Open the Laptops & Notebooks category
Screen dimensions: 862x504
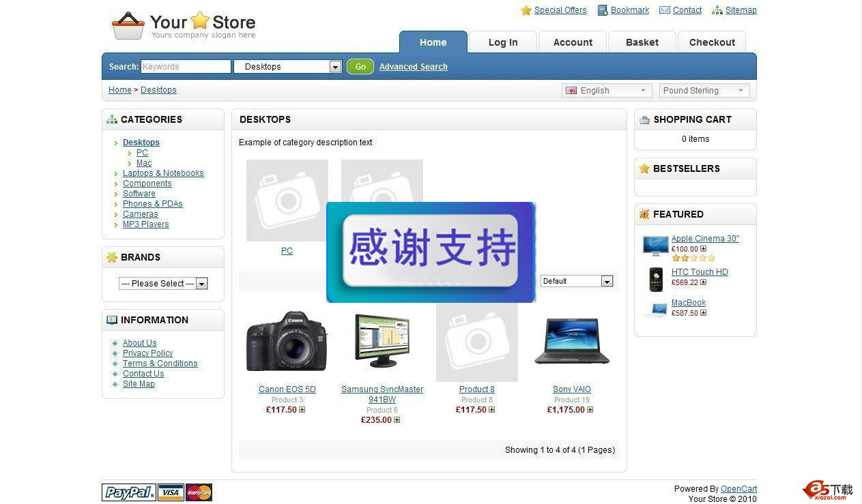(x=163, y=173)
